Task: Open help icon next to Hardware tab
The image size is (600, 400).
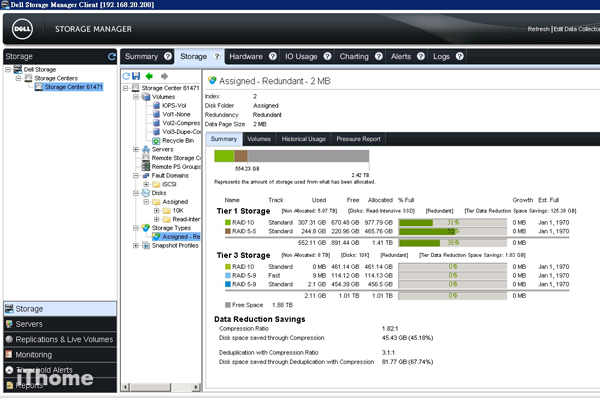Action: [272, 56]
